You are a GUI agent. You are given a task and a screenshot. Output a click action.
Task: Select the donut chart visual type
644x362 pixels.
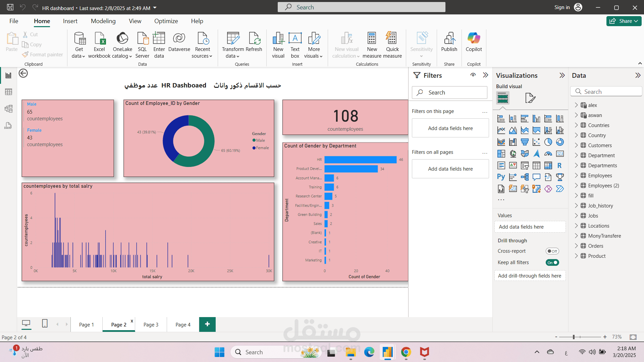click(560, 142)
